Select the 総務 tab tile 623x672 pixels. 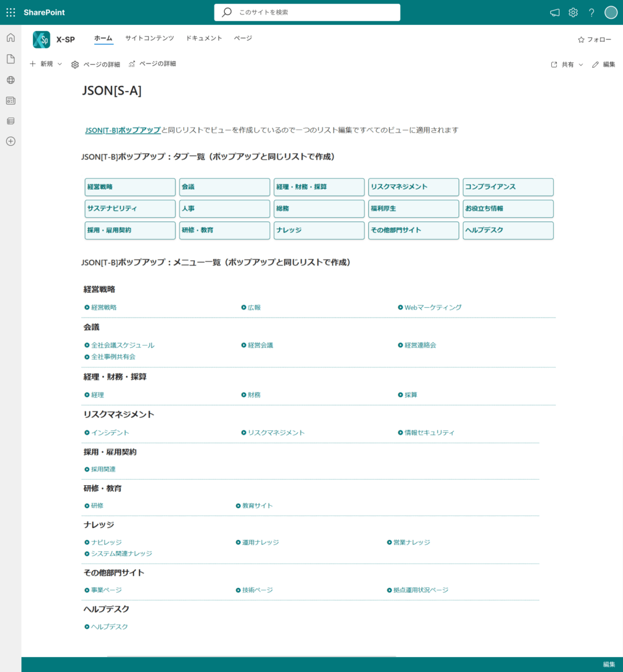click(319, 209)
